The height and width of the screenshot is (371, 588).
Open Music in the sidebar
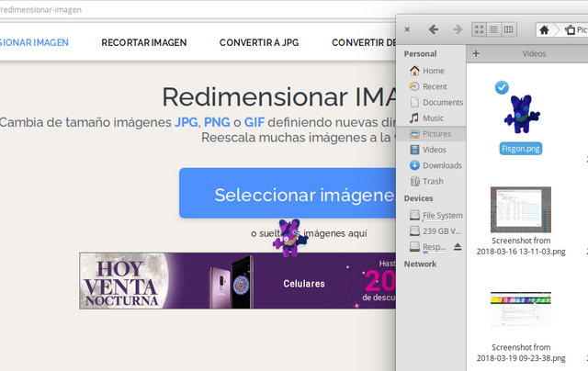click(431, 118)
